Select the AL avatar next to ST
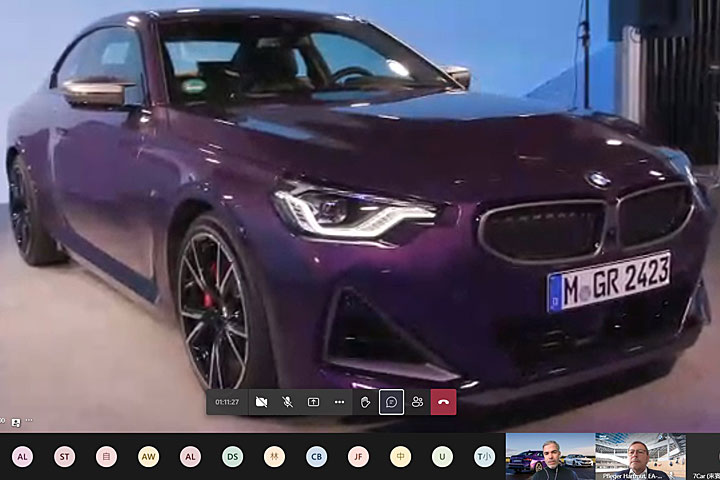 coord(22,457)
